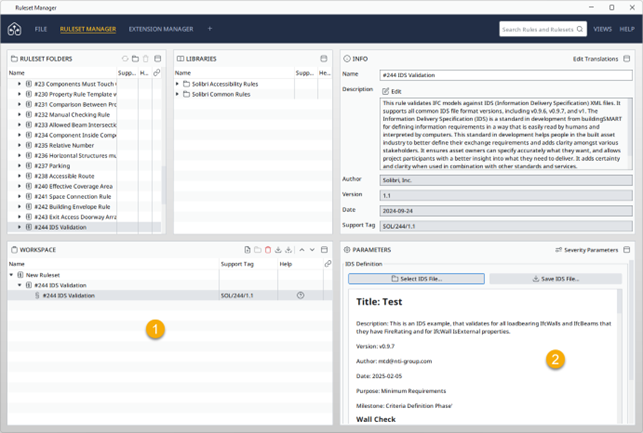The width and height of the screenshot is (643, 433).
Task: Click plus icon to add new tab
Action: point(210,29)
